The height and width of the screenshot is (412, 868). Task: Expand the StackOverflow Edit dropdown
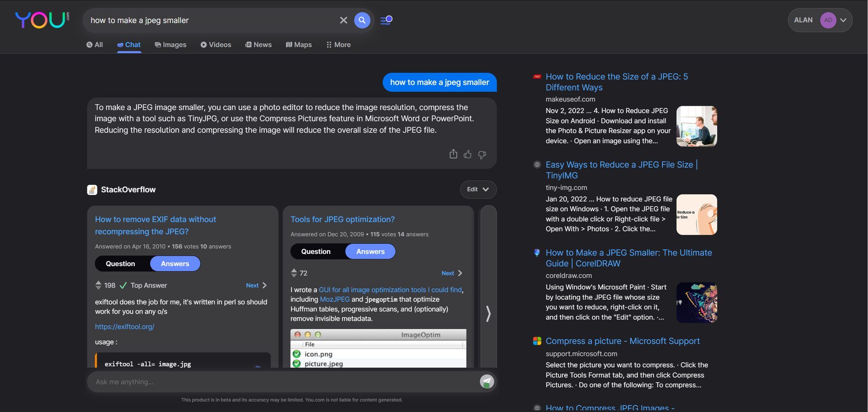point(478,189)
